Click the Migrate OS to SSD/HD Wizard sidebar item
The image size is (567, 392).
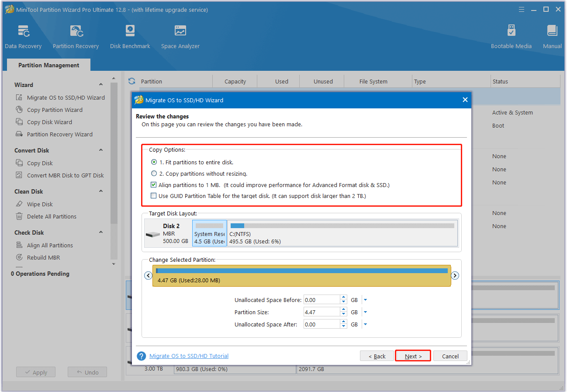pos(60,97)
